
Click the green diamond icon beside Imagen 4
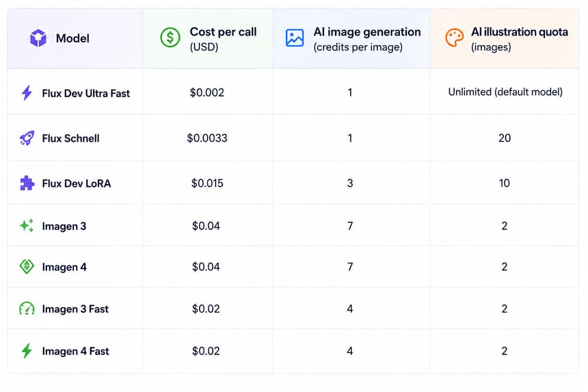[27, 267]
